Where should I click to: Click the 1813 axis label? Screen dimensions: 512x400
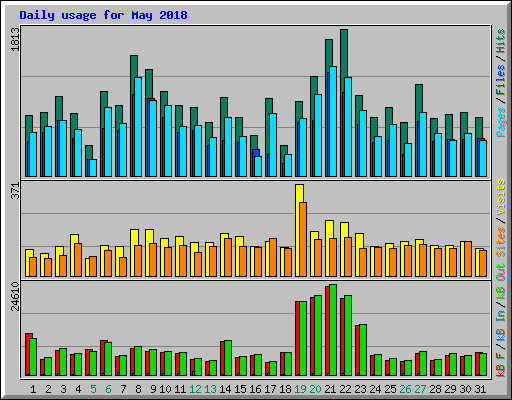[x=15, y=39]
